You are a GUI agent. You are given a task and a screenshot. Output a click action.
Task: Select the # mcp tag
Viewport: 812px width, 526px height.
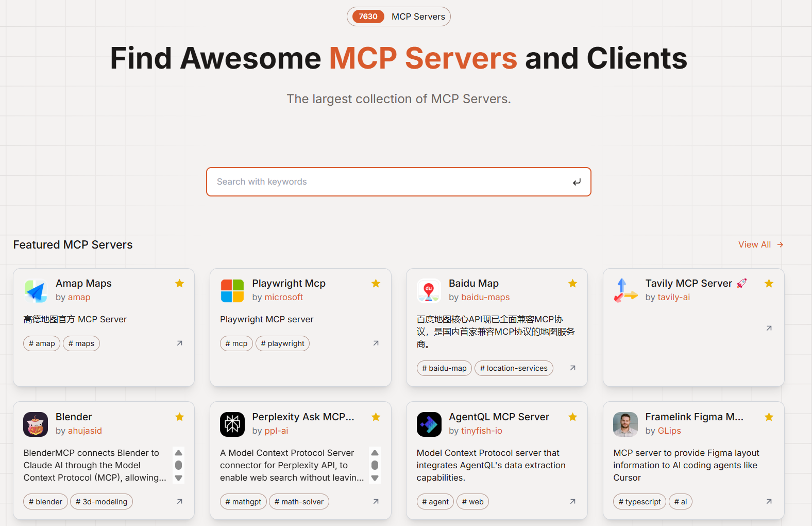tap(236, 343)
